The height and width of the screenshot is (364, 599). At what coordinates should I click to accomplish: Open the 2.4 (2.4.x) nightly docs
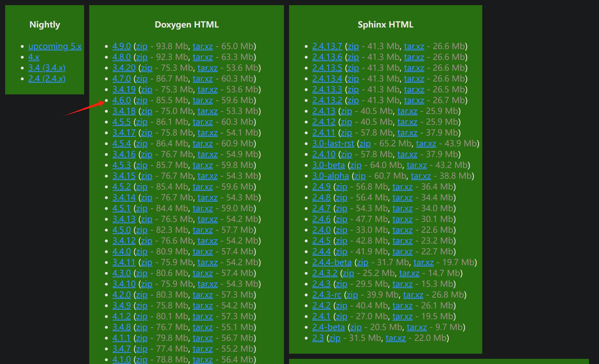coord(47,78)
